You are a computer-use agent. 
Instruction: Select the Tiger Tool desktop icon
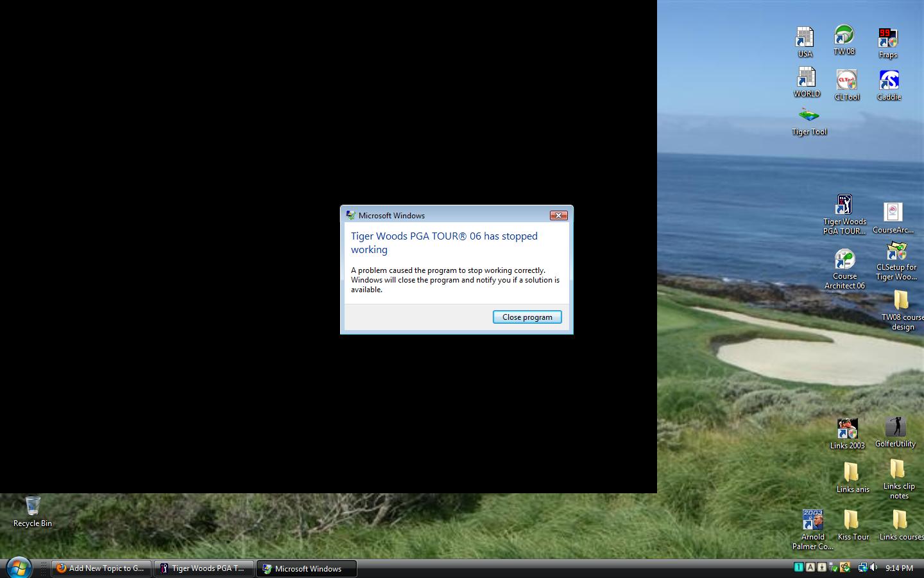click(809, 122)
